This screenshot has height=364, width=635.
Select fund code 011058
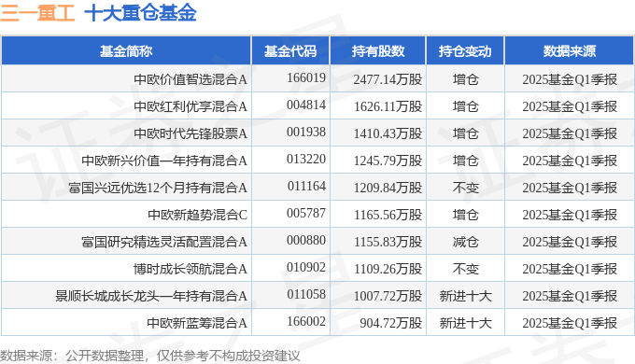coord(306,294)
